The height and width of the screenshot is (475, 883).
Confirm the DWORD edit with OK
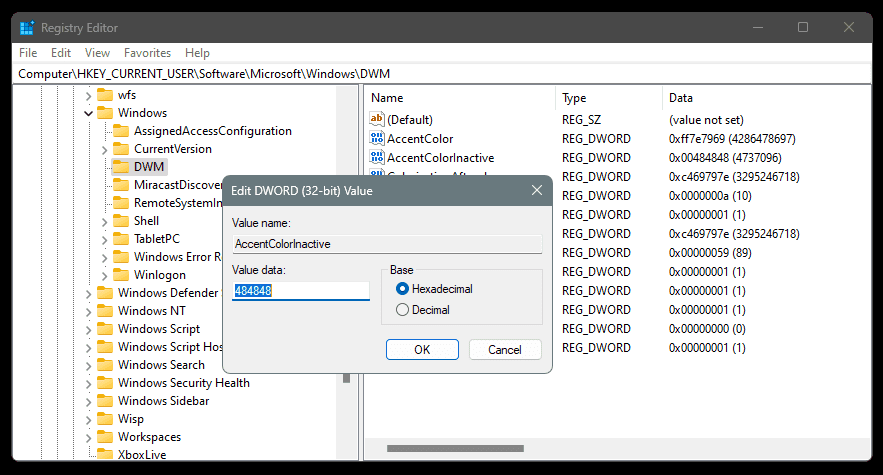tap(422, 349)
